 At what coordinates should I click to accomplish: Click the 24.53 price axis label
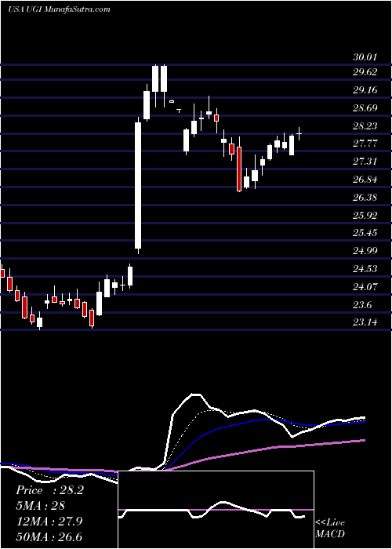(x=365, y=268)
